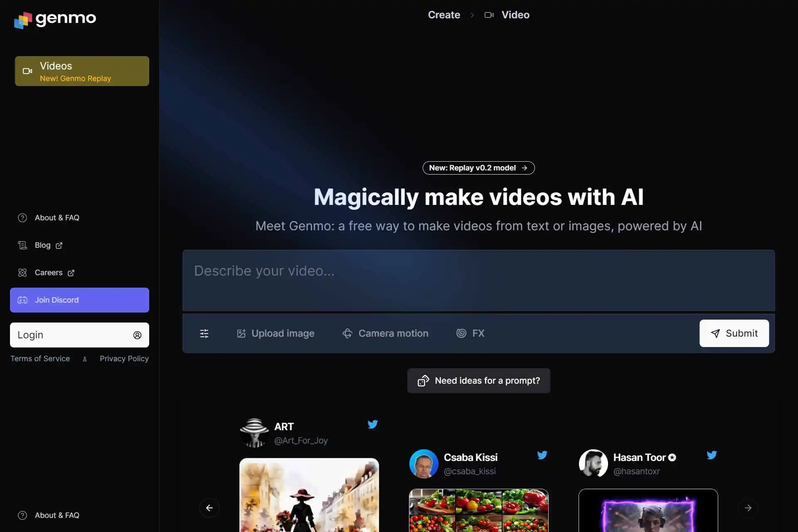
Task: Open the Careers link
Action: tap(49, 273)
